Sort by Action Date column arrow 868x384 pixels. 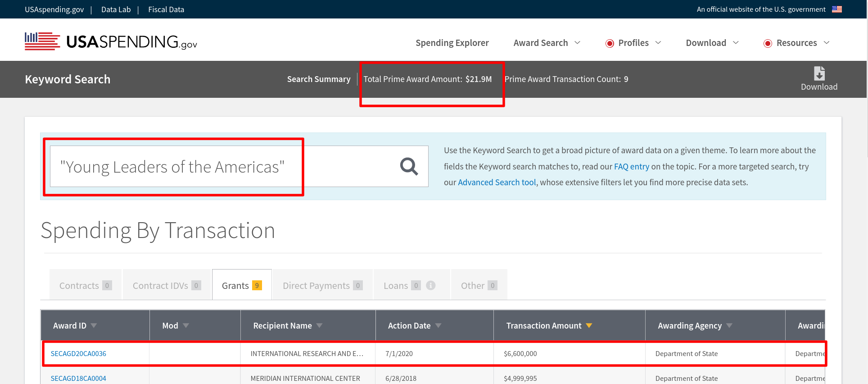pos(438,325)
